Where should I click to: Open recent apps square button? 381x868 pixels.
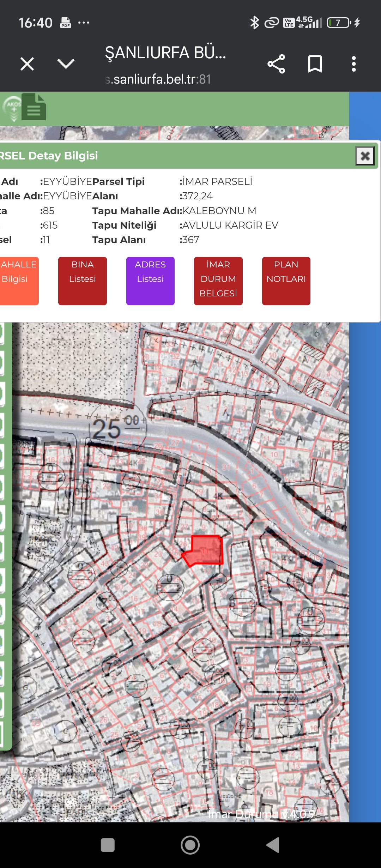108,845
